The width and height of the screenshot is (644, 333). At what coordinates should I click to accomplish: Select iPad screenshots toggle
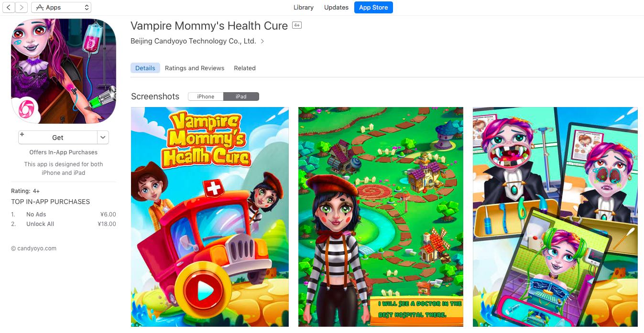241,97
